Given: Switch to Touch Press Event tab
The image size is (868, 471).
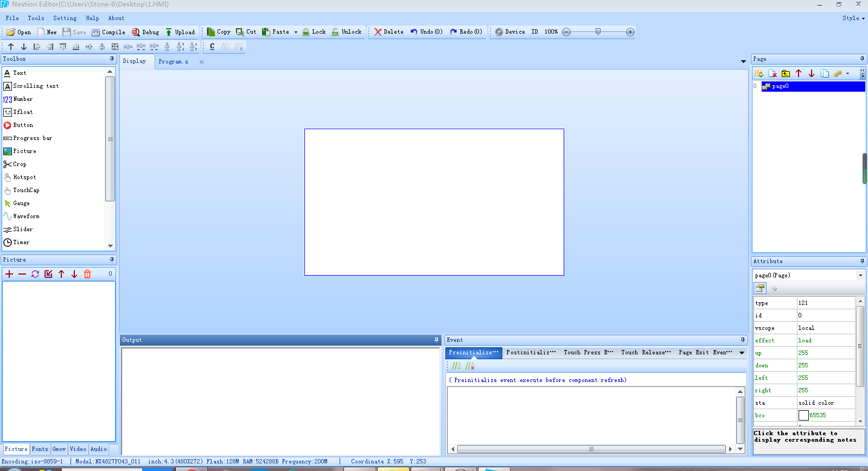Looking at the screenshot, I should 588,352.
